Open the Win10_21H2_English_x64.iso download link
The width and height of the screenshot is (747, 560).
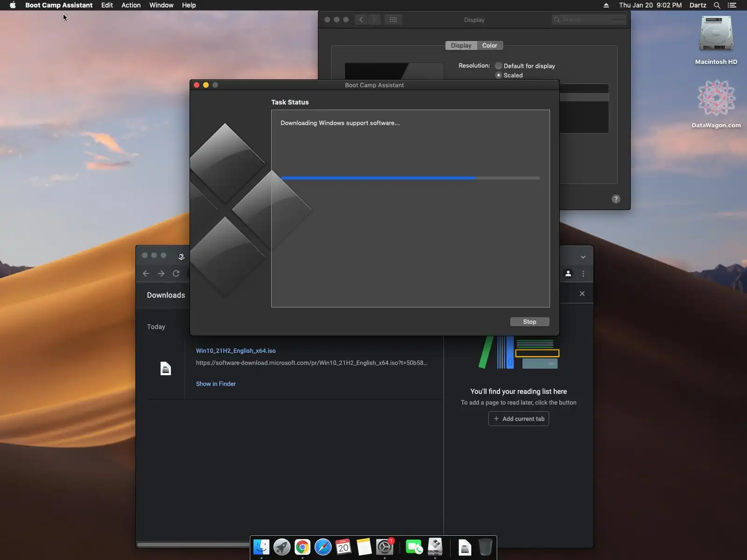point(236,350)
